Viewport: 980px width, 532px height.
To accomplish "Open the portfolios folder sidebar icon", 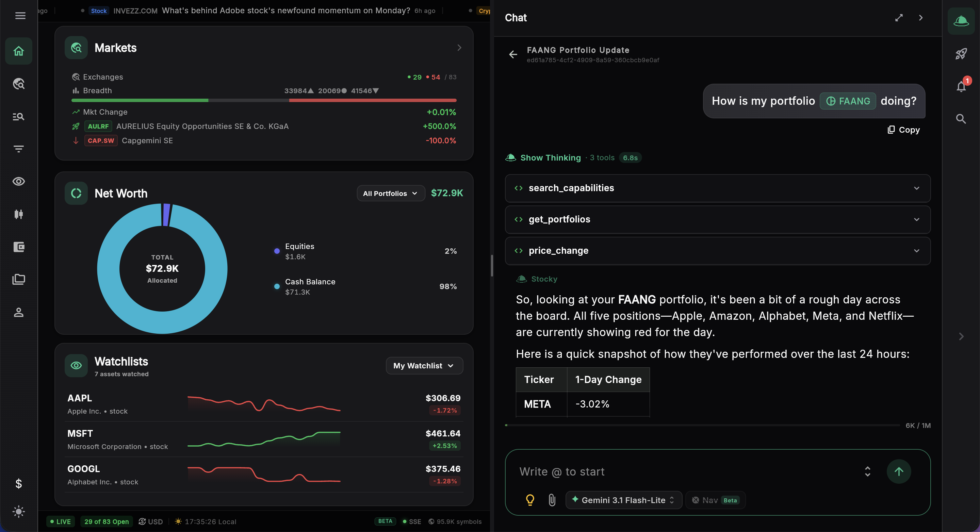I will (x=19, y=280).
